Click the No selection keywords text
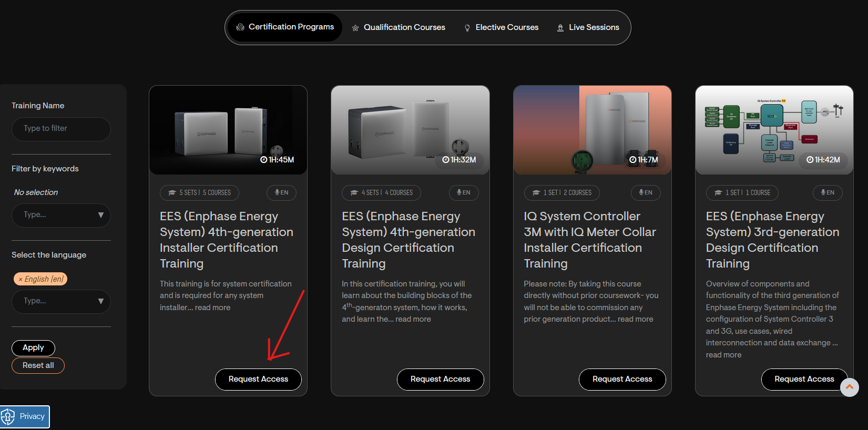The image size is (868, 430). point(36,192)
